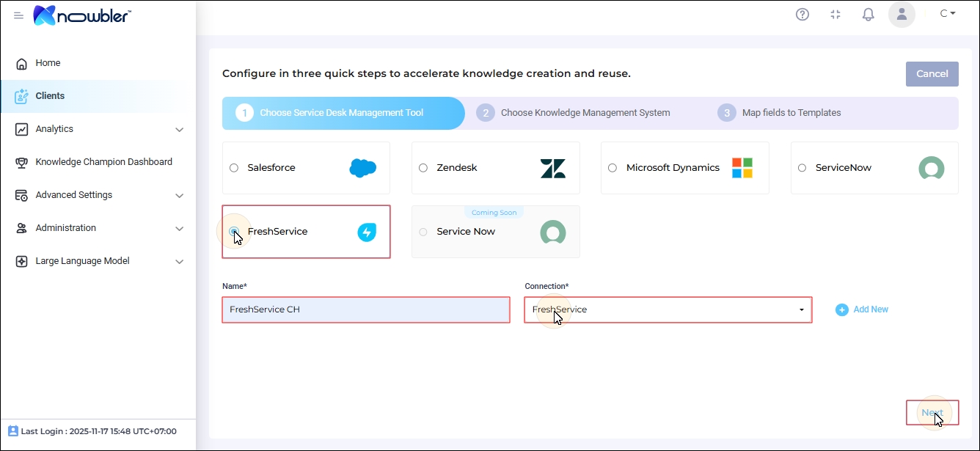Click the collapse fullscreen icon
980x451 pixels.
(x=835, y=14)
